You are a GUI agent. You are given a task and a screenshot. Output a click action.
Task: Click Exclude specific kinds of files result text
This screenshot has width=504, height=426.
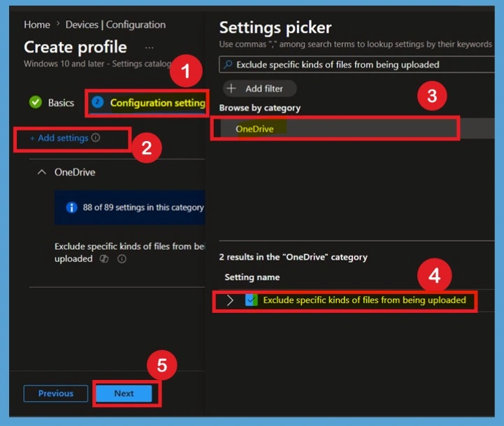[364, 300]
